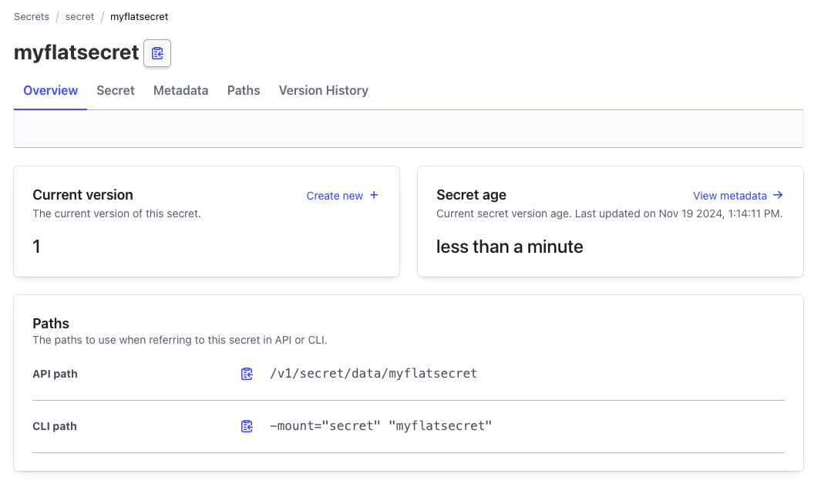Switch to the Overview tab
Image resolution: width=821 pixels, height=504 pixels.
[x=50, y=90]
